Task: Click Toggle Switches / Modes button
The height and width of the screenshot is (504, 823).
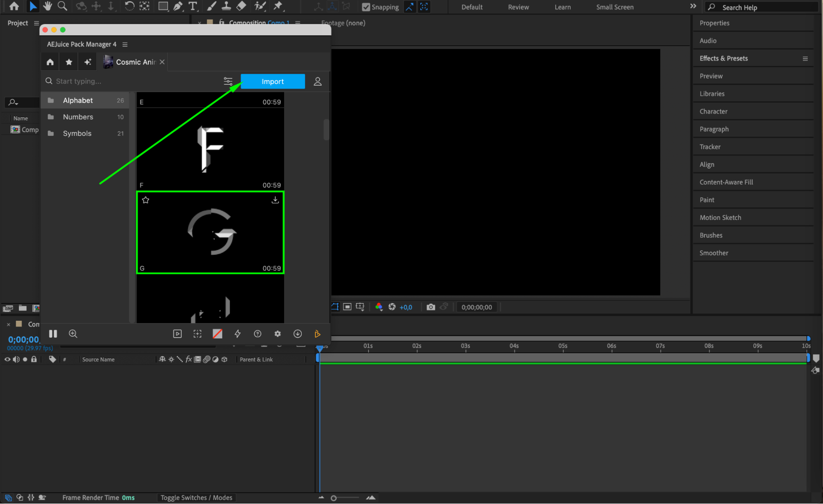Action: click(x=196, y=497)
